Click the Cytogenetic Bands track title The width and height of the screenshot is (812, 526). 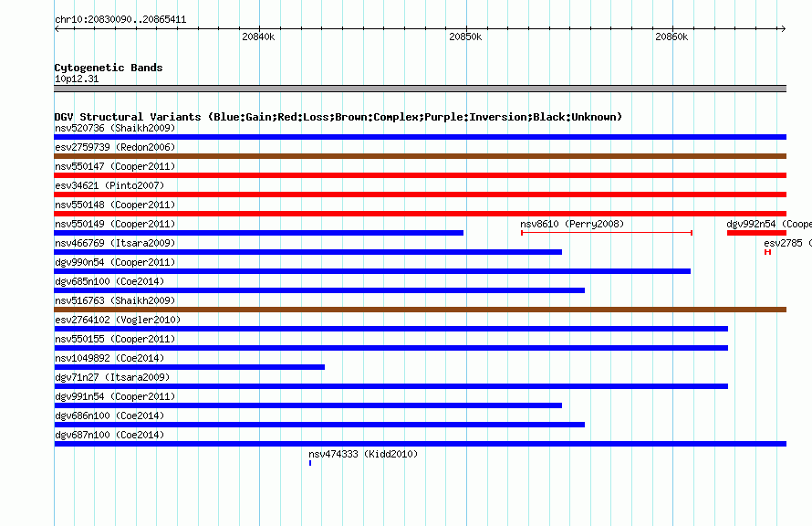coord(109,68)
